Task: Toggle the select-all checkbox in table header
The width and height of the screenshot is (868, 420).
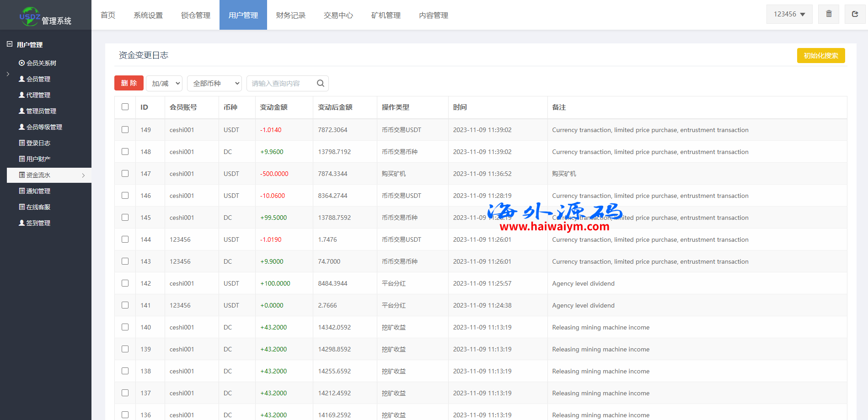Action: tap(125, 107)
